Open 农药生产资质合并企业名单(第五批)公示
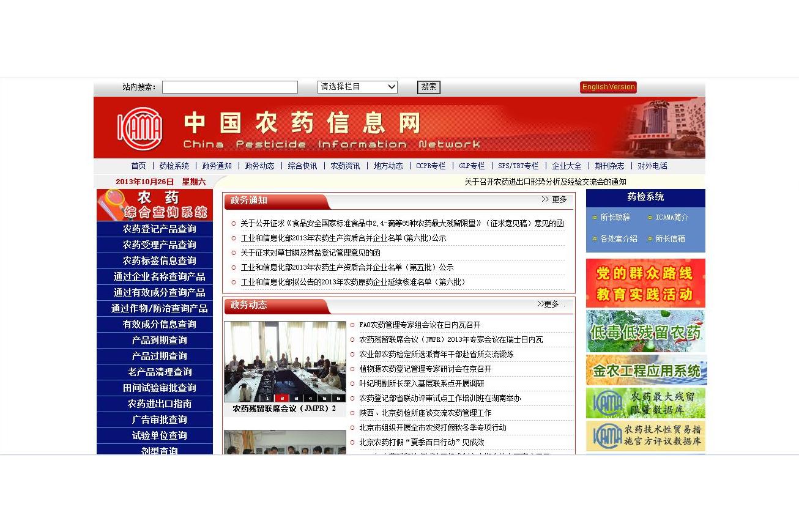Screen dimensions: 799x532 [347, 268]
